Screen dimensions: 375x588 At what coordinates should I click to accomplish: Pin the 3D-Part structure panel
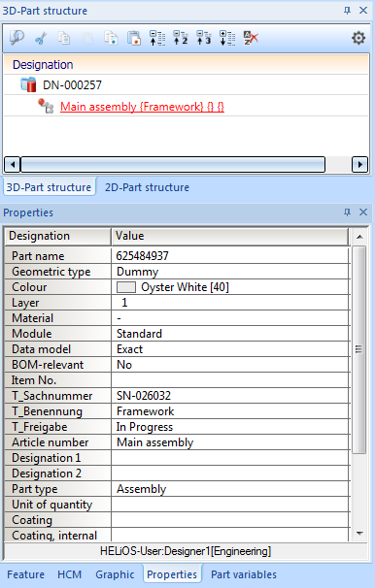coord(347,11)
